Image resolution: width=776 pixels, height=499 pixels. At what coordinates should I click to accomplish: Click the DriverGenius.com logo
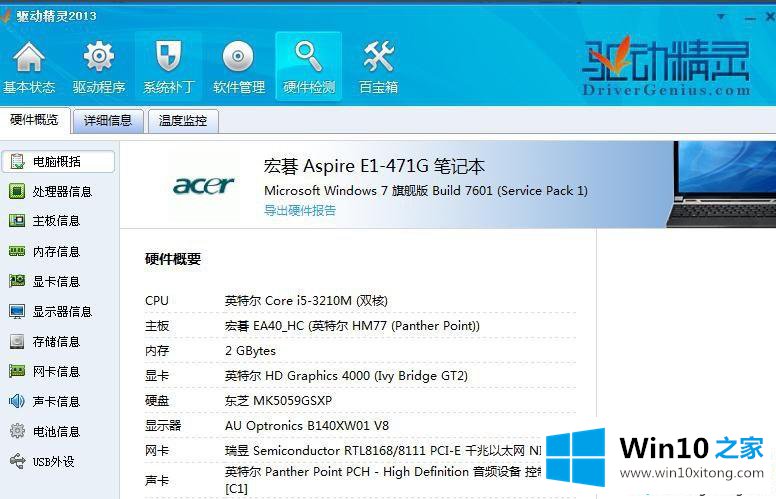[666, 67]
